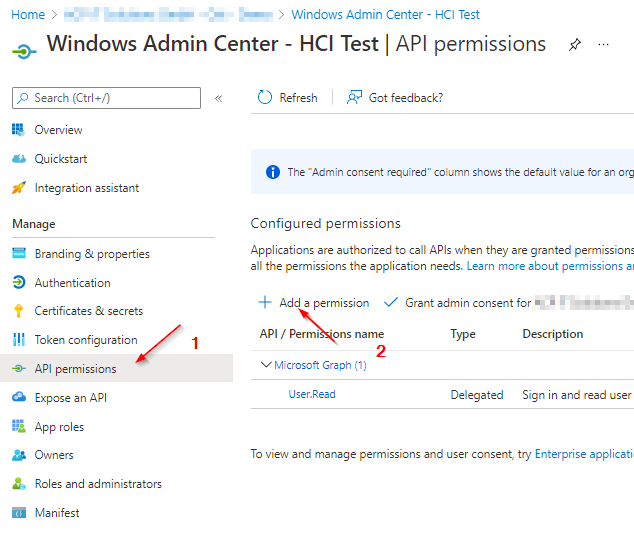Click Add a permission
Viewport: 634px width, 540px height.
[x=324, y=303]
